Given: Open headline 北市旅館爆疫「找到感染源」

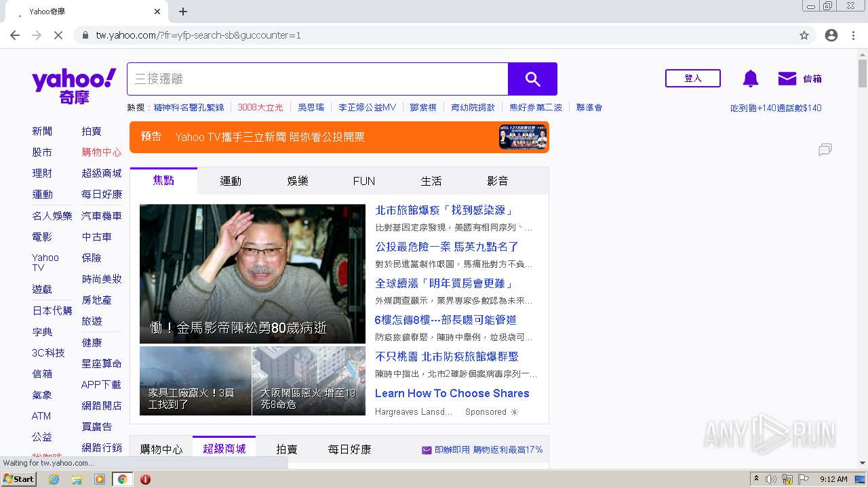Looking at the screenshot, I should pos(445,211).
